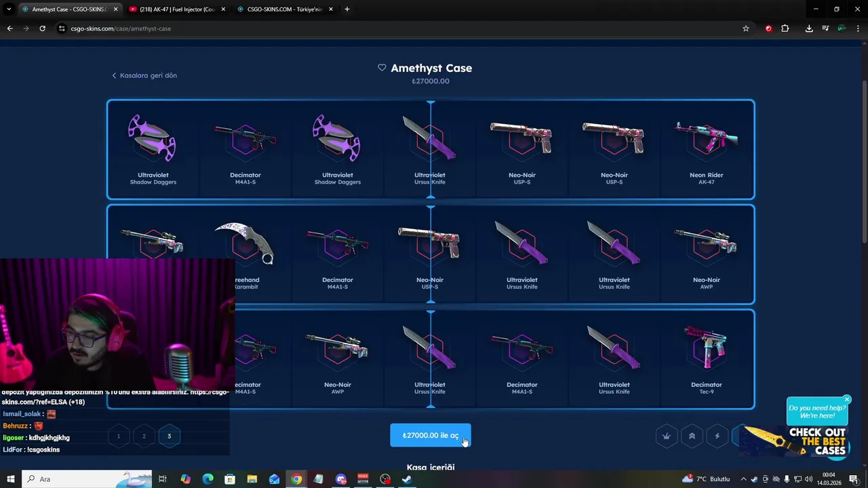Open the media controls icon
The height and width of the screenshot is (488, 868).
825,28
